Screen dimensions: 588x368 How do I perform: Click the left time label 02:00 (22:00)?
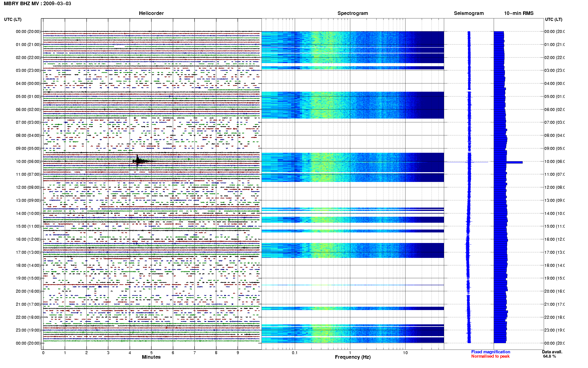(x=28, y=58)
